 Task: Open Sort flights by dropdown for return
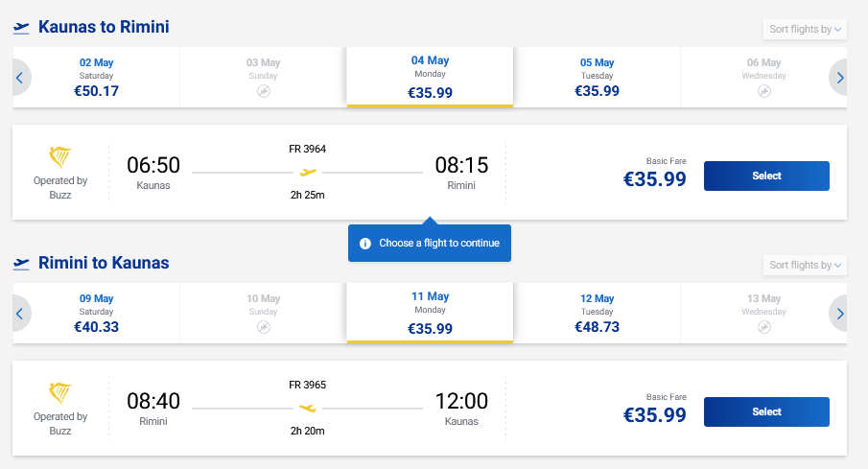pyautogui.click(x=805, y=266)
